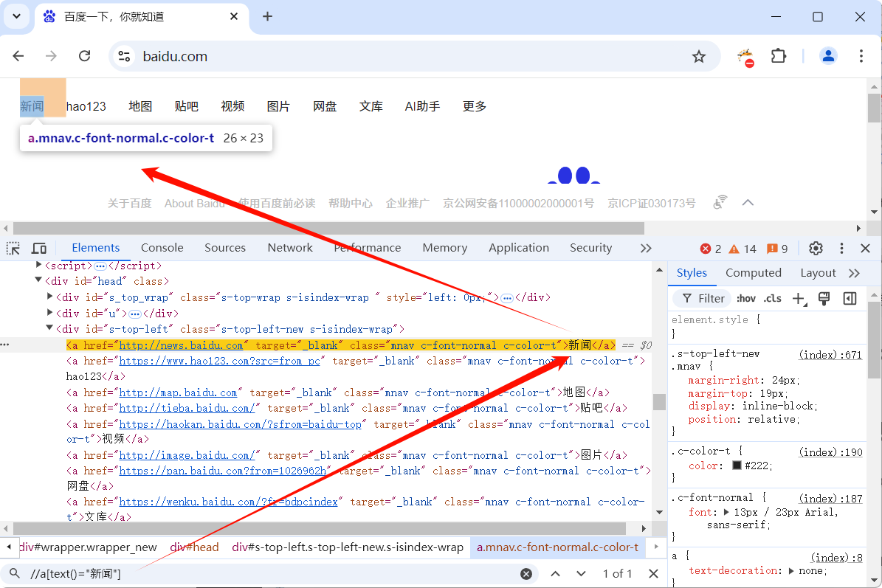Open the Extensions puzzle icon
This screenshot has width=882, height=588.
779,56
